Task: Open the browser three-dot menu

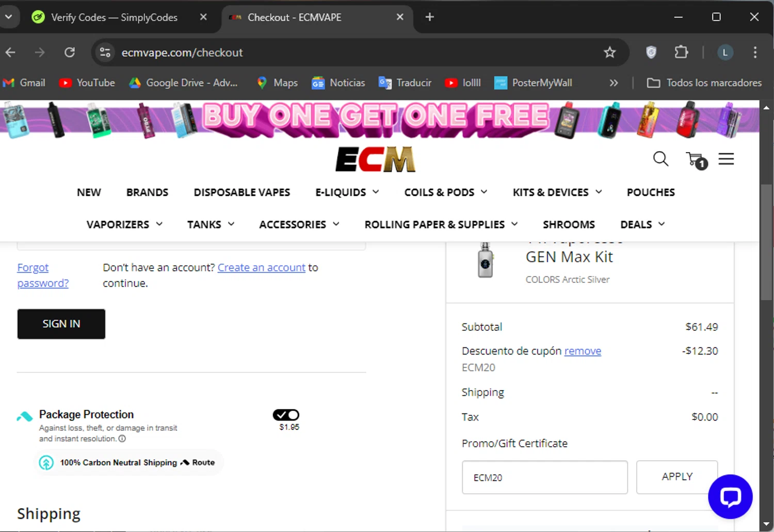Action: point(755,52)
